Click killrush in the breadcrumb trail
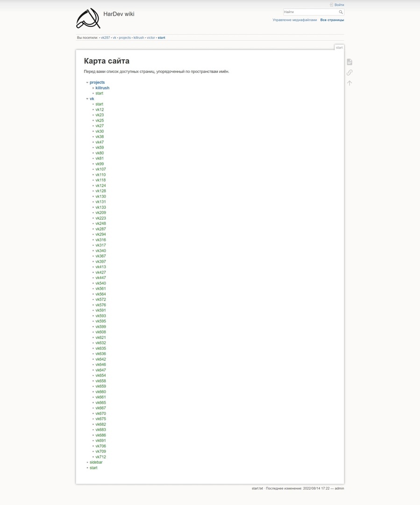Screen dimensions: 420x505 tap(139, 38)
